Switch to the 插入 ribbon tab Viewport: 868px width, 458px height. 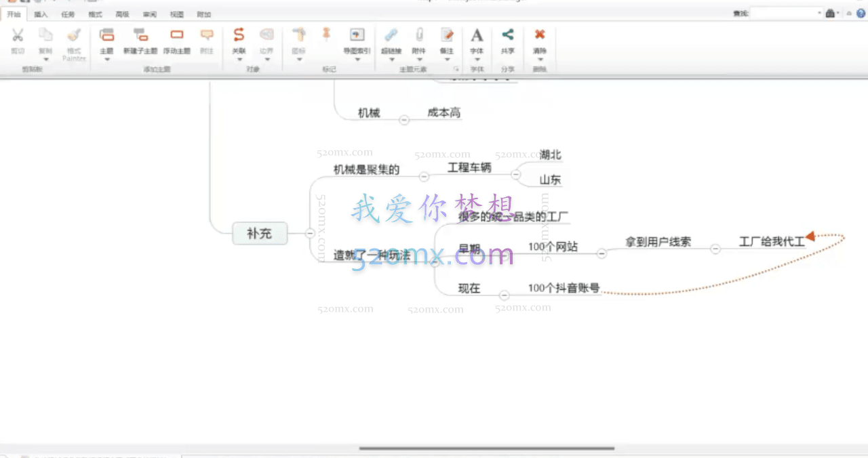pyautogui.click(x=41, y=14)
